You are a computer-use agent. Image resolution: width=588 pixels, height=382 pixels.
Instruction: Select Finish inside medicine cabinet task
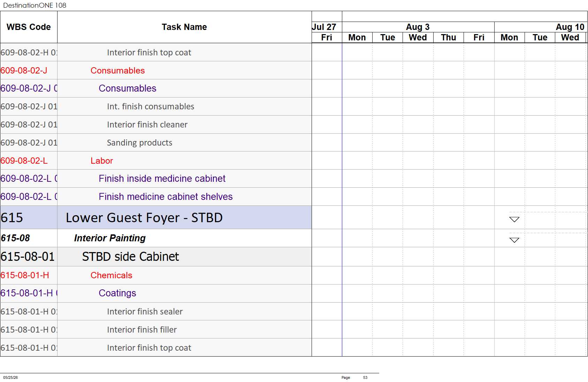click(162, 179)
